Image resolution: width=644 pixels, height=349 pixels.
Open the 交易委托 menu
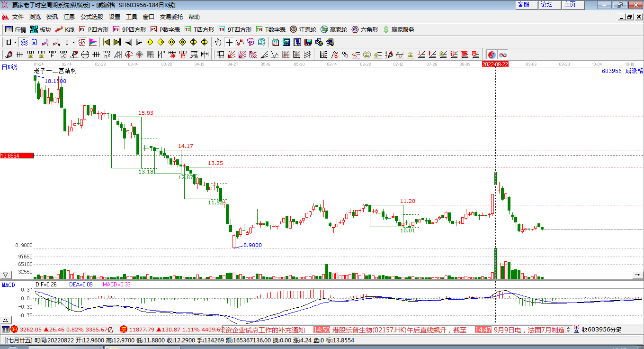[x=171, y=17]
